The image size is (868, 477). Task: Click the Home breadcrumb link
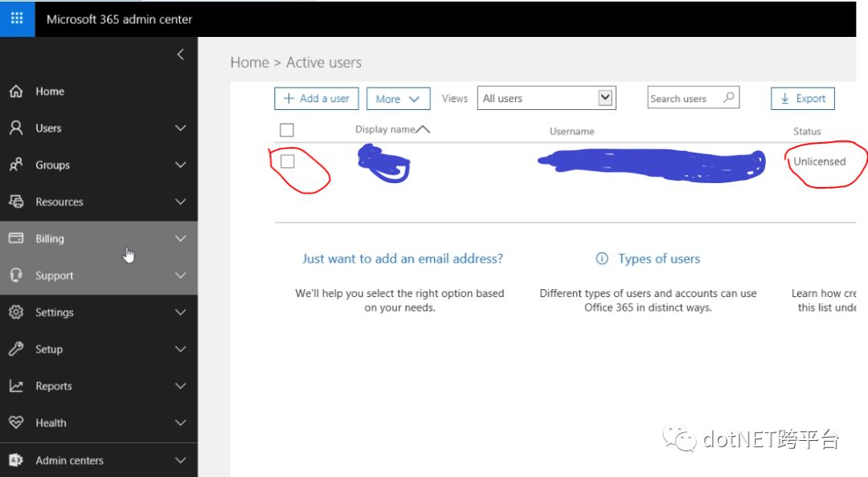pyautogui.click(x=250, y=63)
